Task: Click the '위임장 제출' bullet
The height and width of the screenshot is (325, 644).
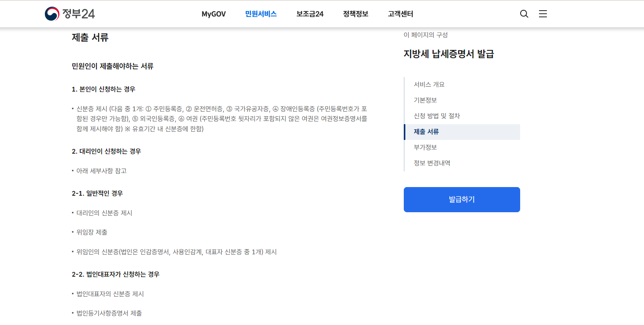Action: (92, 232)
